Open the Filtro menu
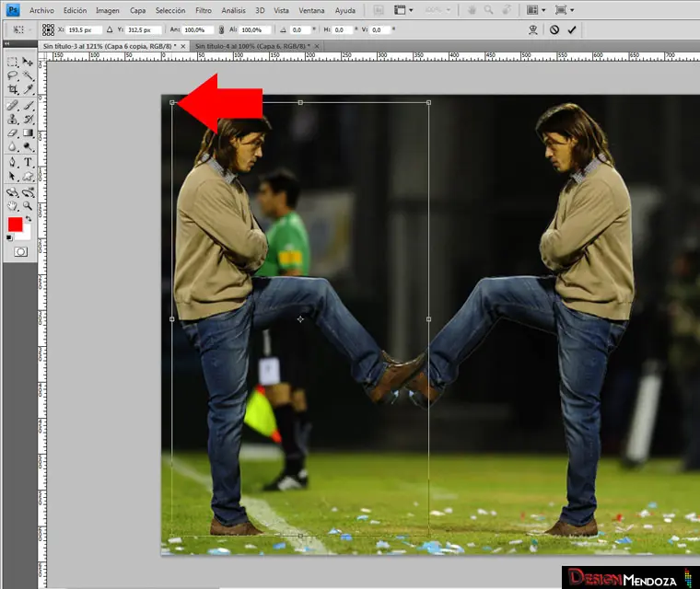This screenshot has height=589, width=700. pyautogui.click(x=204, y=10)
